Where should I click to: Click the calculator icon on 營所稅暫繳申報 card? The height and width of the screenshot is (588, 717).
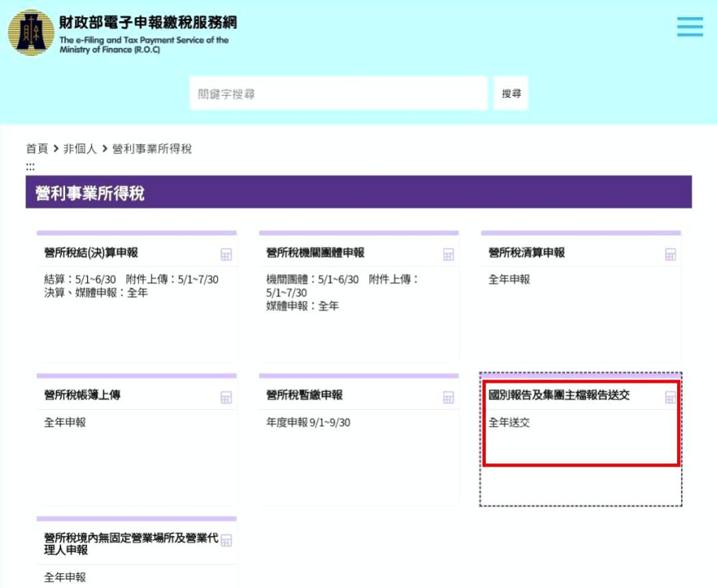(x=448, y=397)
